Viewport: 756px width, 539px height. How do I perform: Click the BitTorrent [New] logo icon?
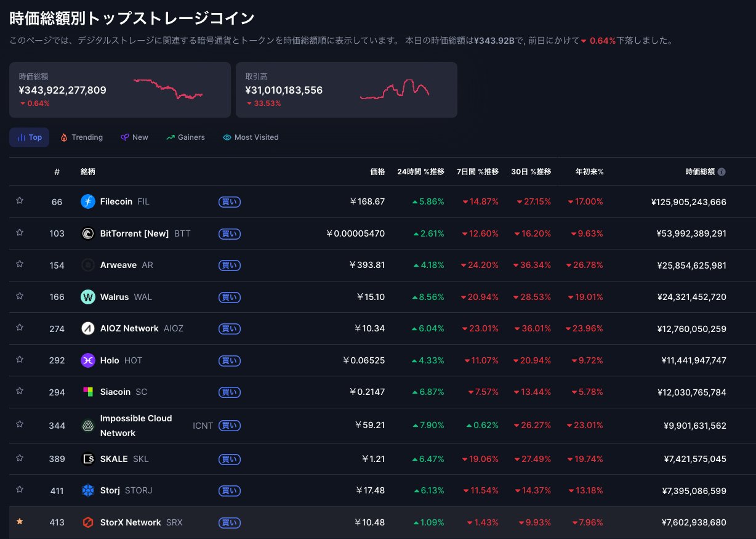tap(88, 233)
